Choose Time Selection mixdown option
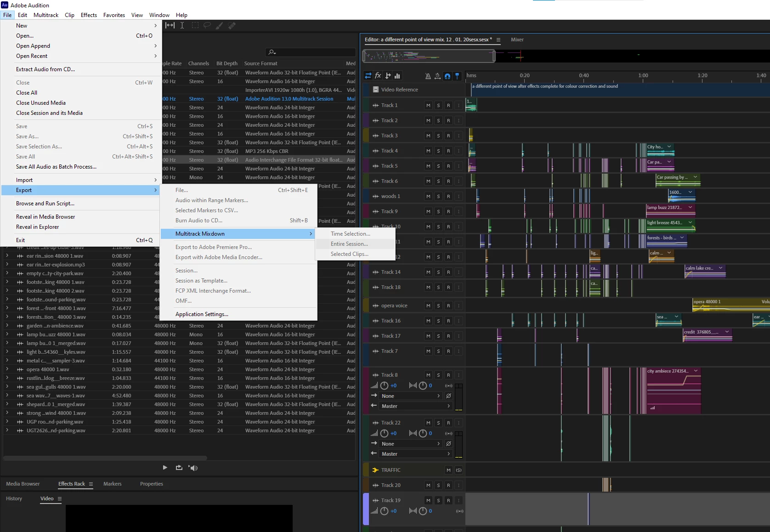Screen dimensions: 770x532 coord(355,234)
